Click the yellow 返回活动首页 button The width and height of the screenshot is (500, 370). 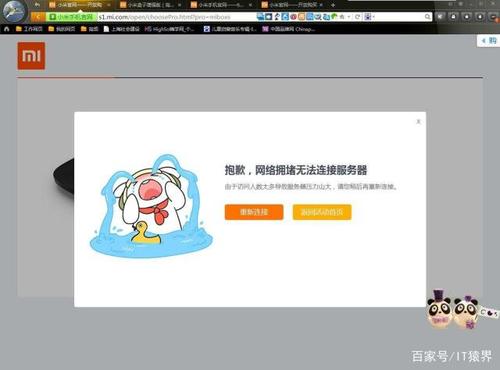(322, 212)
